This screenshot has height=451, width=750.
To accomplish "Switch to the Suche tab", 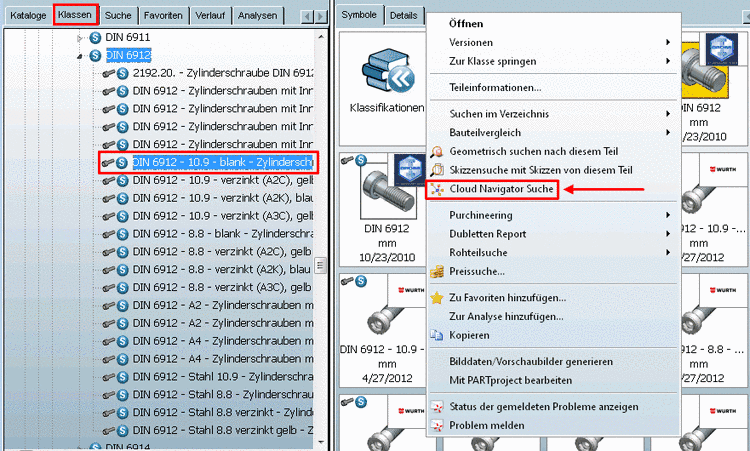I will (x=118, y=15).
